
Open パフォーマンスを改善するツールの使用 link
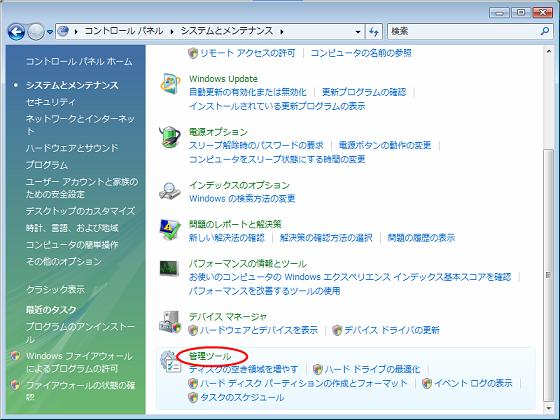click(x=264, y=291)
